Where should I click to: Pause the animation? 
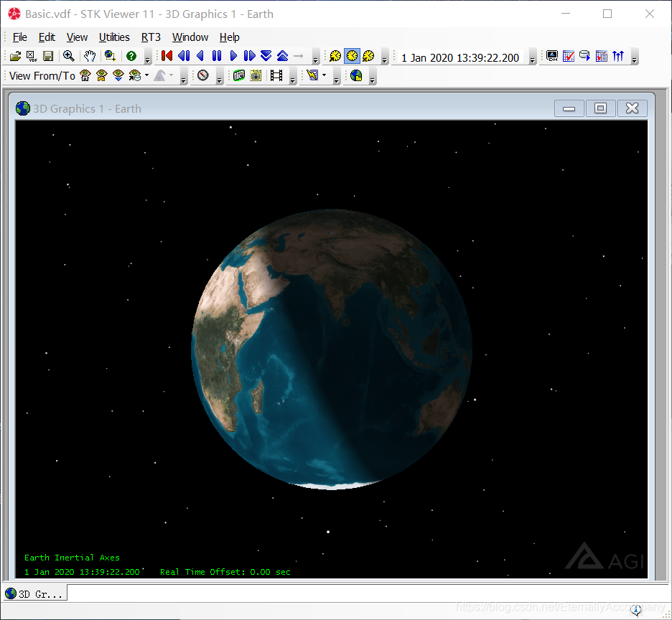tap(217, 56)
